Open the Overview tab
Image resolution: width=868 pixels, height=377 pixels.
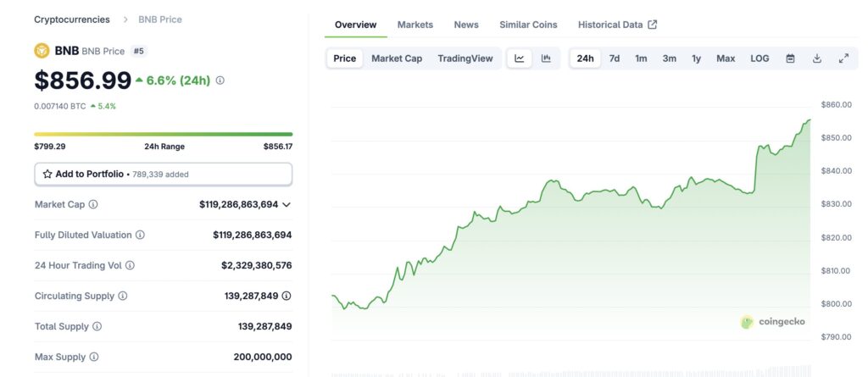355,25
